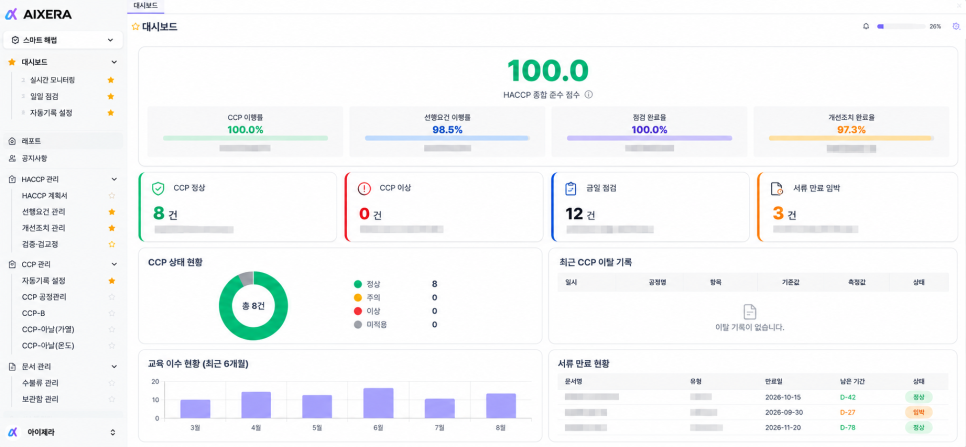Toggle star for 자동기록 설정 under 대시보드
The height and width of the screenshot is (447, 966).
(111, 113)
